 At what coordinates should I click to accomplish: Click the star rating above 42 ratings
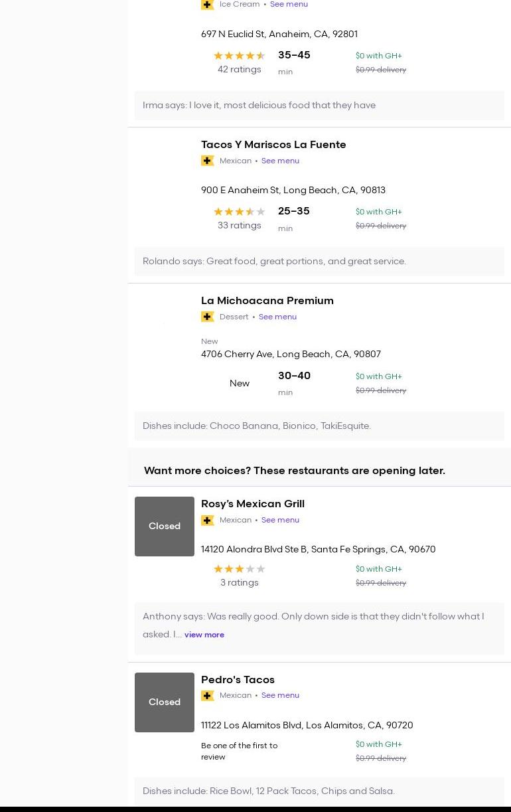[239, 56]
